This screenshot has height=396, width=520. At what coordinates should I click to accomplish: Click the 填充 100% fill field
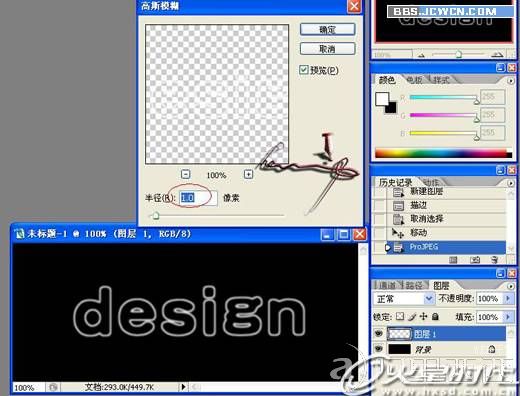pos(490,317)
